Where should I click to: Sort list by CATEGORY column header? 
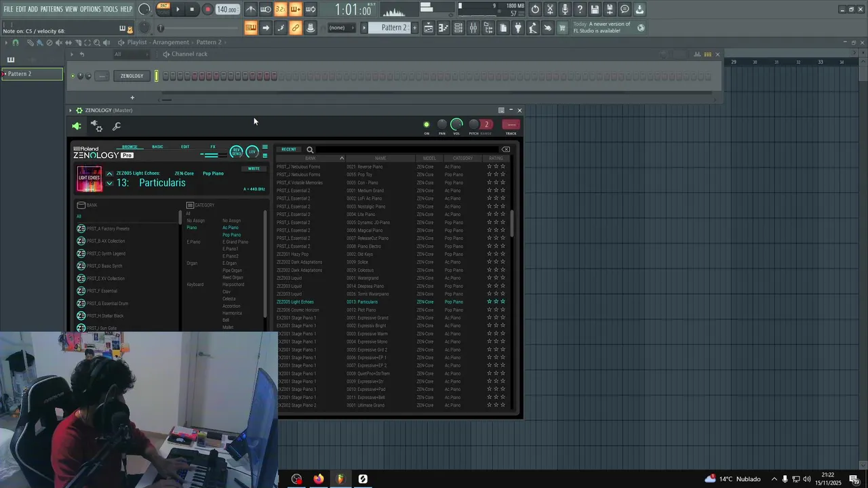point(463,158)
